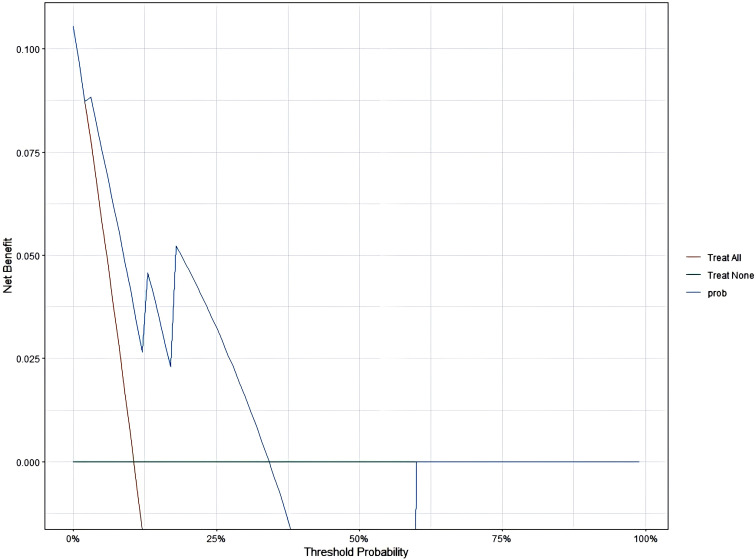756x560 pixels.
Task: Click the 0.075 y-axis tick label
Action: 28,152
